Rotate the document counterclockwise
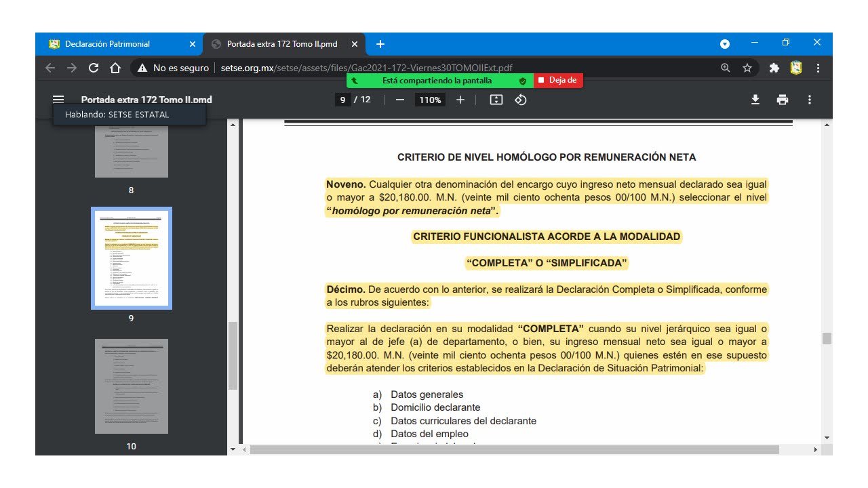The height and width of the screenshot is (488, 868). pyautogui.click(x=521, y=100)
